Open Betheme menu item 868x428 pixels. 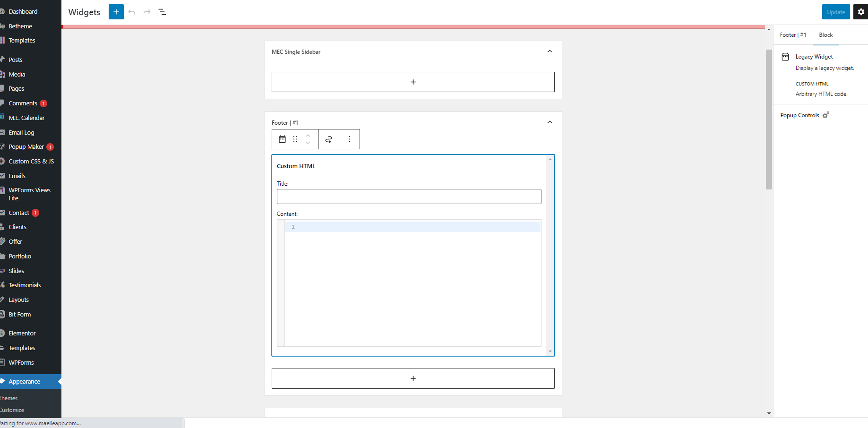(x=20, y=26)
